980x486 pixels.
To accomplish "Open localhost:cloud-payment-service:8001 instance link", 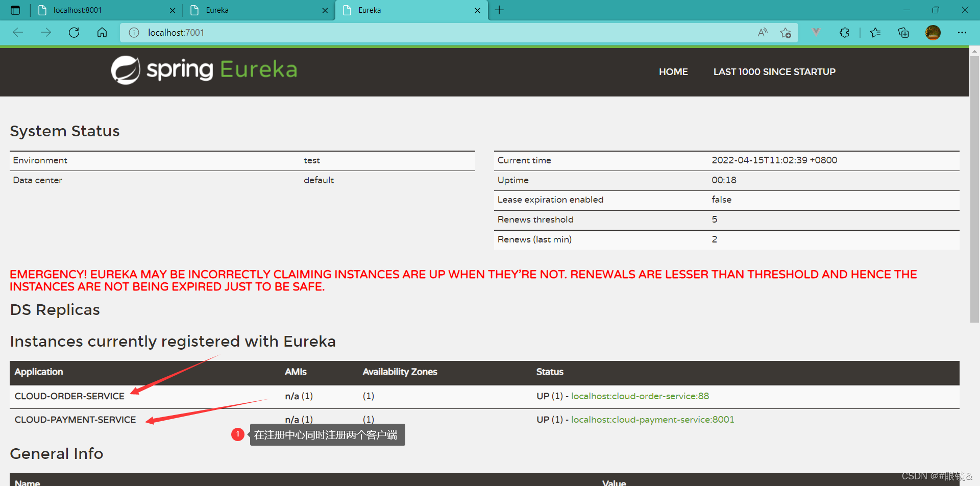I will coord(653,420).
